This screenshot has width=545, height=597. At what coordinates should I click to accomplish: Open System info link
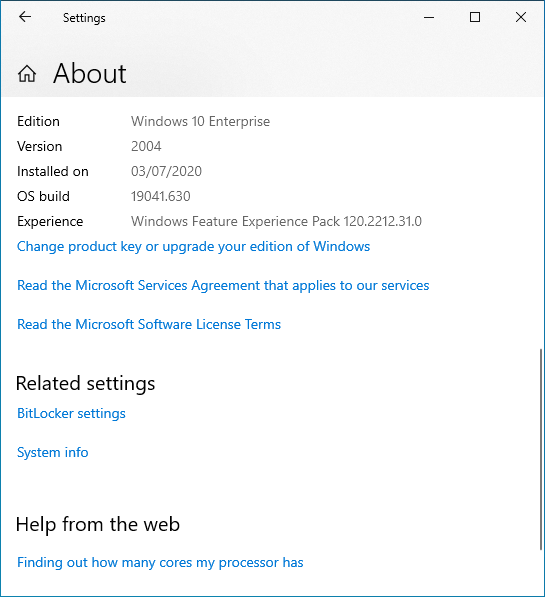53,452
